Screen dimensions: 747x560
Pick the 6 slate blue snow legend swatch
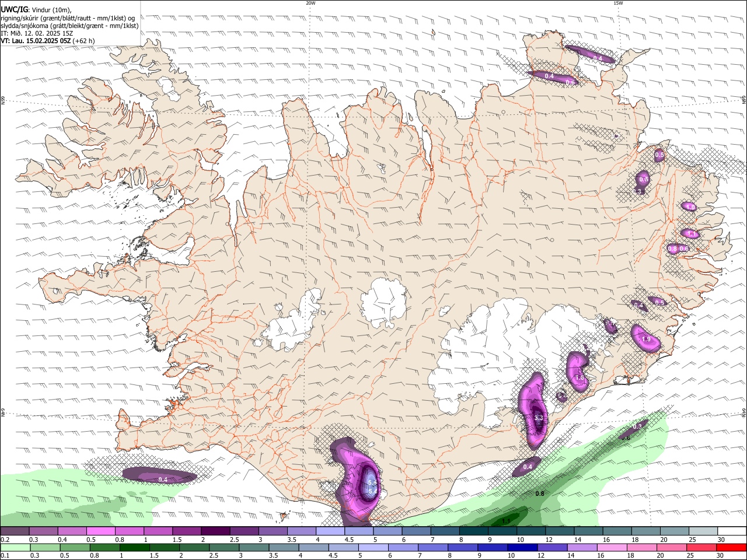416,531
